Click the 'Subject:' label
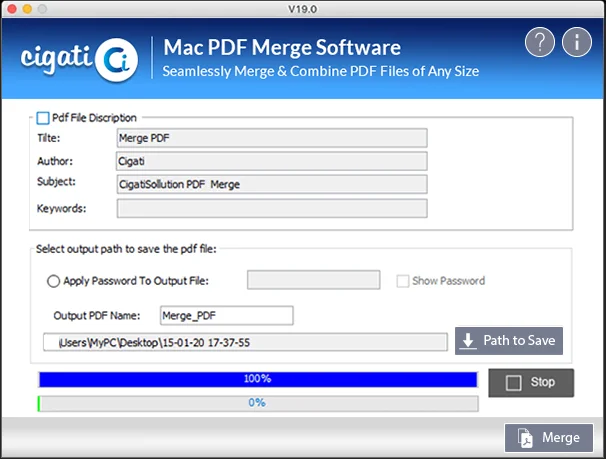 [x=56, y=182]
